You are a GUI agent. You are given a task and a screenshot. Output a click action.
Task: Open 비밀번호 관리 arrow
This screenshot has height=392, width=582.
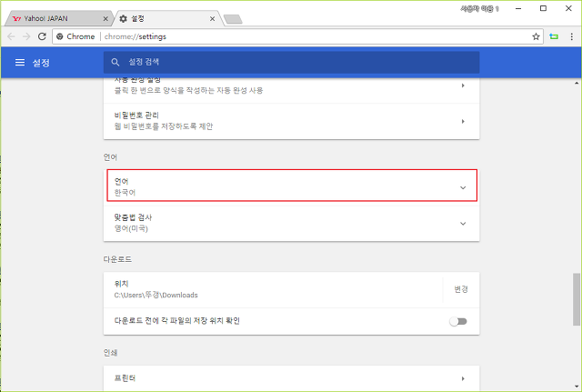click(463, 121)
